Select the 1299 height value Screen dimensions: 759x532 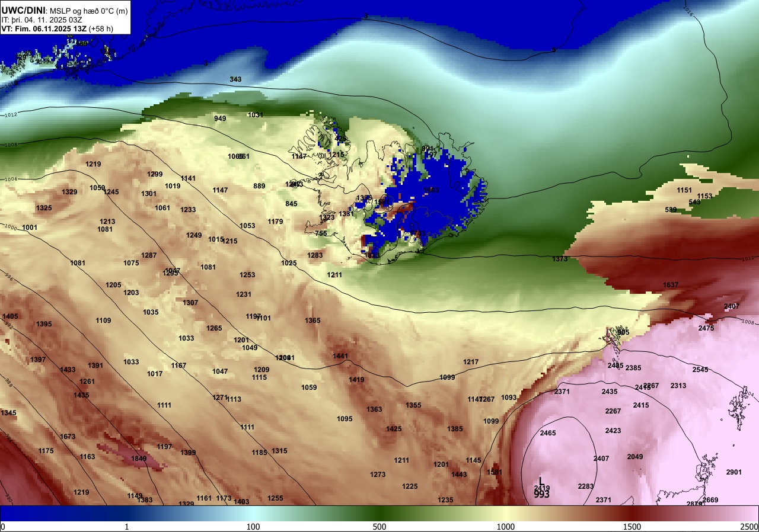(x=155, y=174)
